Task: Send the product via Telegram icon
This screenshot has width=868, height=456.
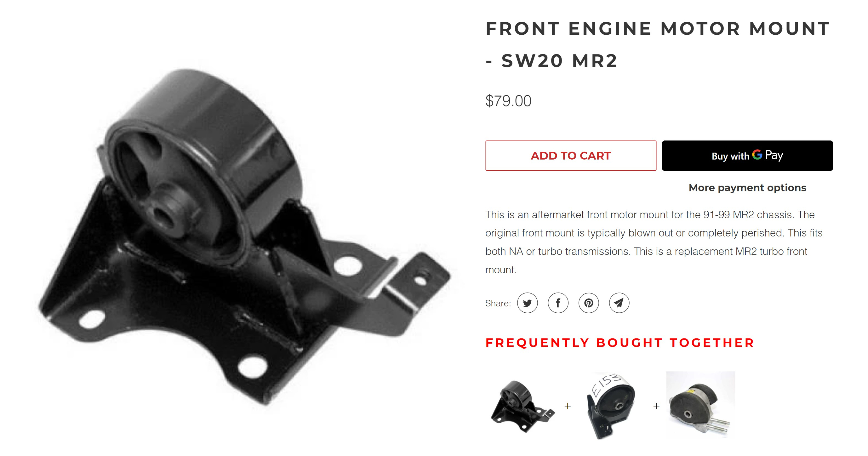Action: tap(619, 303)
